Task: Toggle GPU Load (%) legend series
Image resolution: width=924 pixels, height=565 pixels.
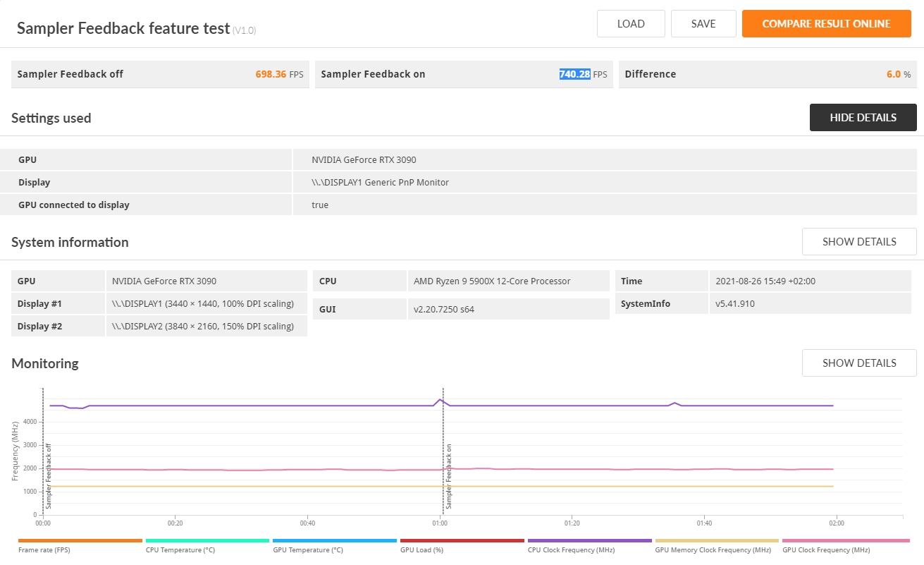Action: (x=462, y=547)
